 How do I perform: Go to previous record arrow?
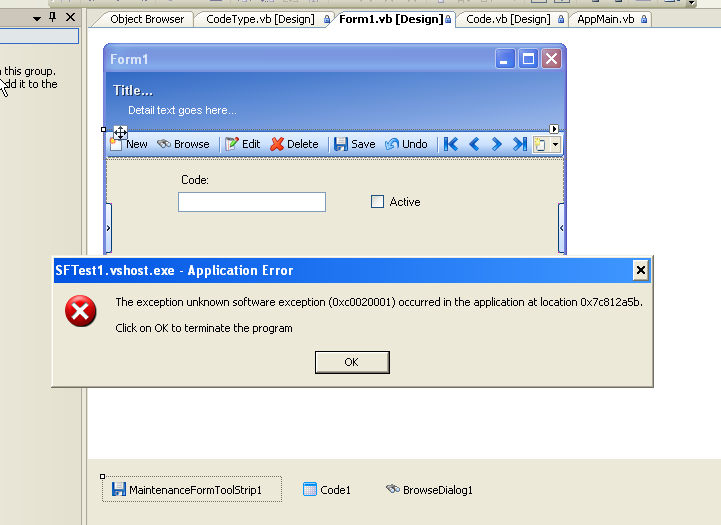tap(474, 144)
